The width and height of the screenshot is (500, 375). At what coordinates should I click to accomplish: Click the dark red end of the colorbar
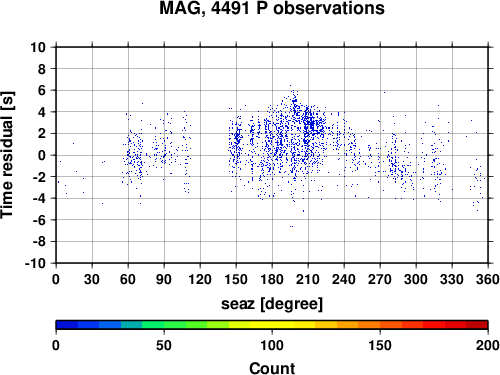click(x=477, y=325)
